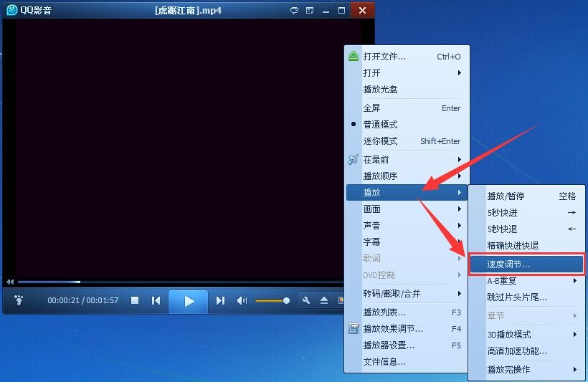Expand the 声音 submenu
This screenshot has height=382, width=588.
(x=407, y=225)
